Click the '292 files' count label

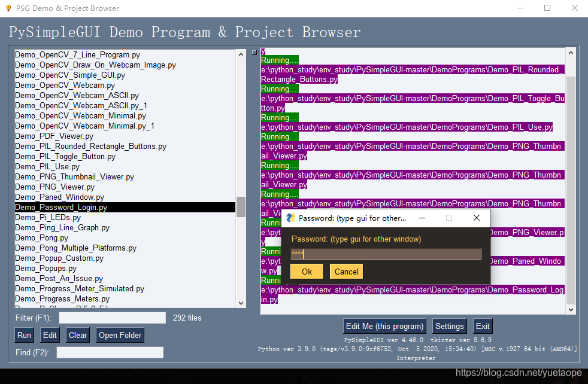tap(187, 318)
